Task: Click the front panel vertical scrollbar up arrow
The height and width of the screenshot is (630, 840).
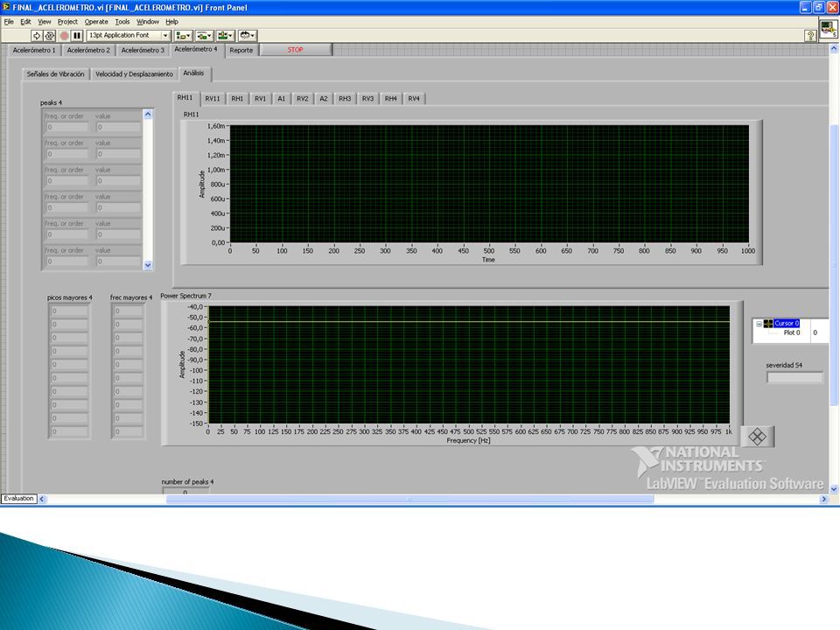Action: point(834,49)
